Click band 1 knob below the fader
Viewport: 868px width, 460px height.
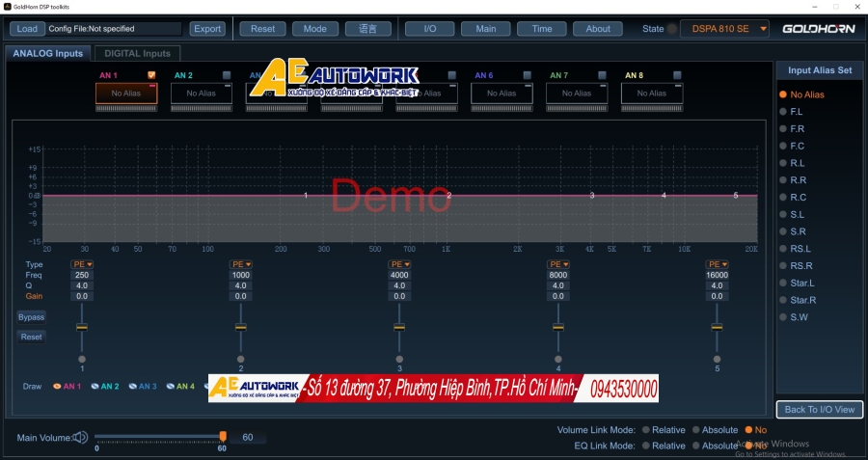(x=82, y=359)
